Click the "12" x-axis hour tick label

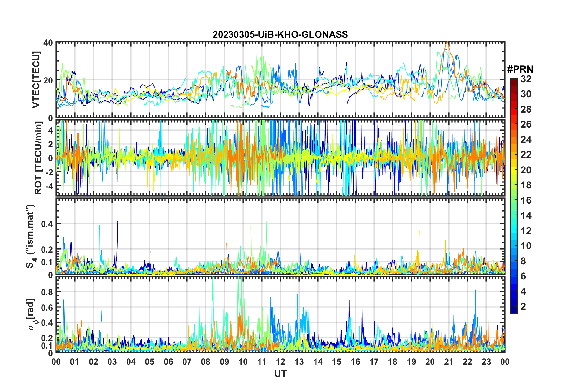[x=280, y=362]
